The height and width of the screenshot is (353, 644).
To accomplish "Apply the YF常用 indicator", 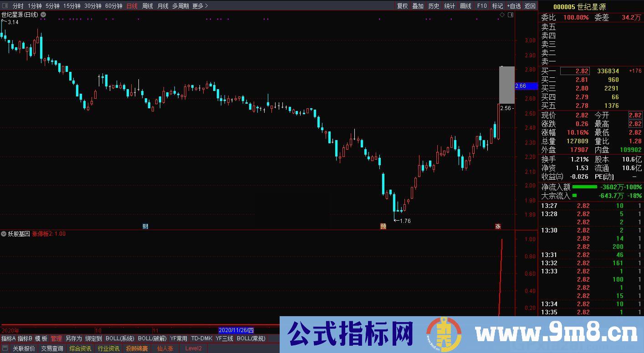I will (x=179, y=338).
